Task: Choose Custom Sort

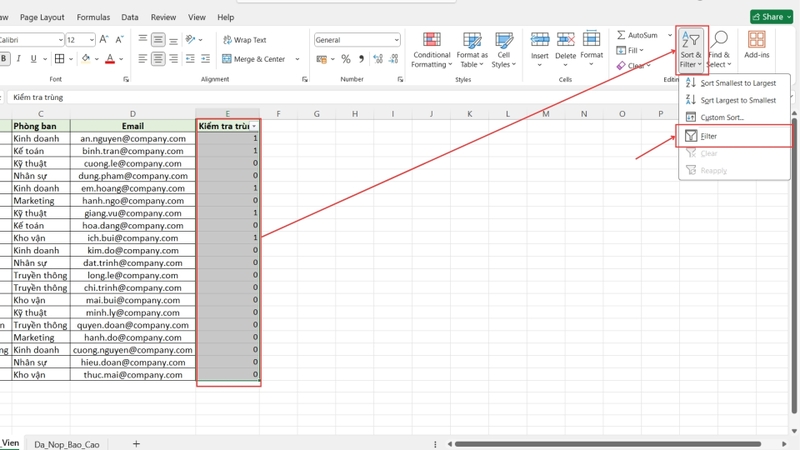Action: point(734,117)
